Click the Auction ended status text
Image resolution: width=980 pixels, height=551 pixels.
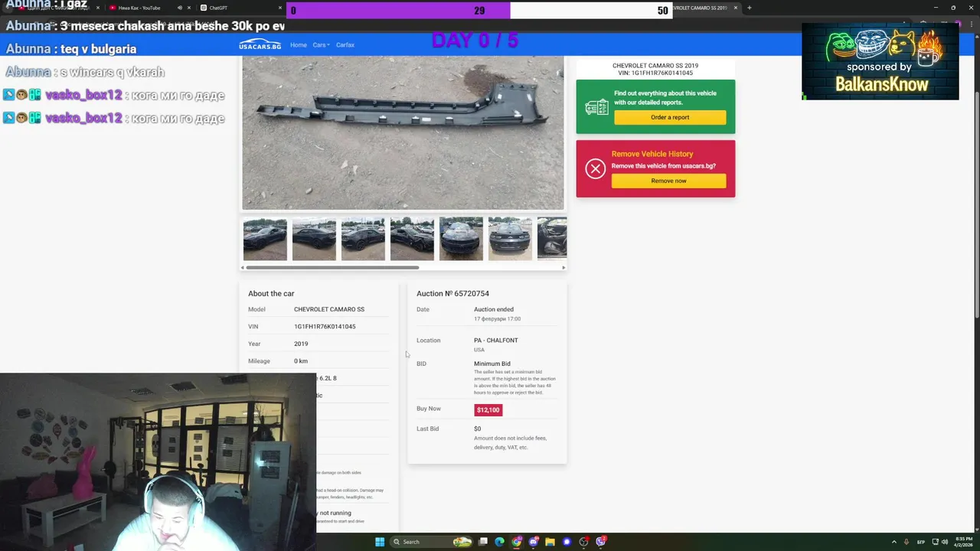click(494, 309)
